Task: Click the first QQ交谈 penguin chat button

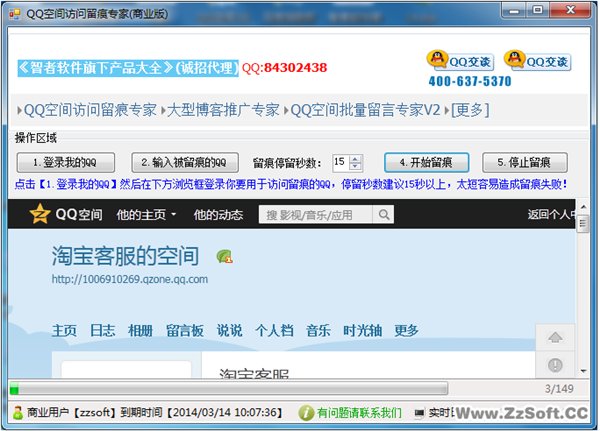Action: click(x=460, y=60)
